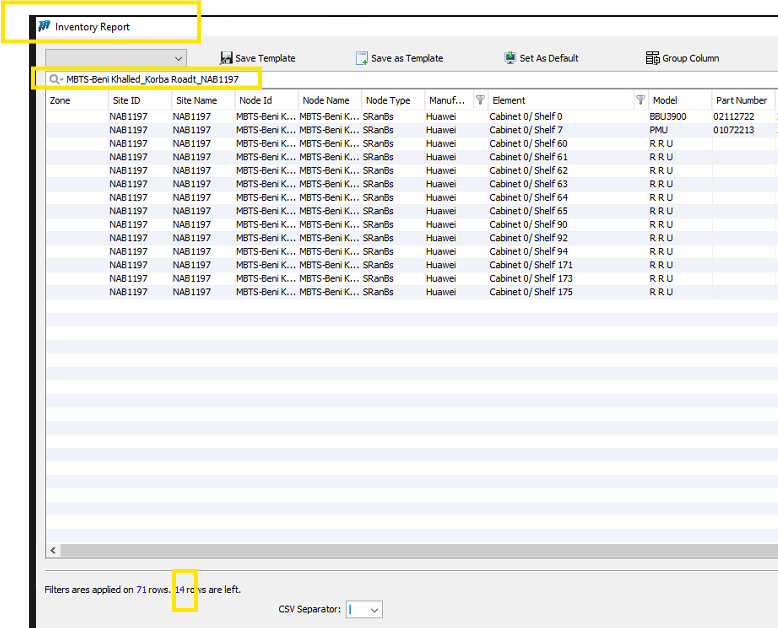Click the Zone column header
The width and height of the screenshot is (778, 628).
[x=60, y=101]
